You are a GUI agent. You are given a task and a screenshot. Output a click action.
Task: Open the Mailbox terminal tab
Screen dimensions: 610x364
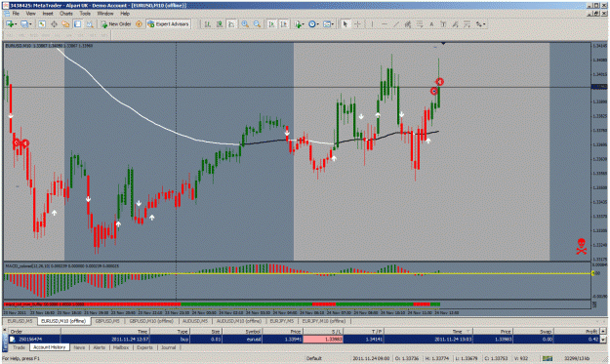pyautogui.click(x=121, y=347)
